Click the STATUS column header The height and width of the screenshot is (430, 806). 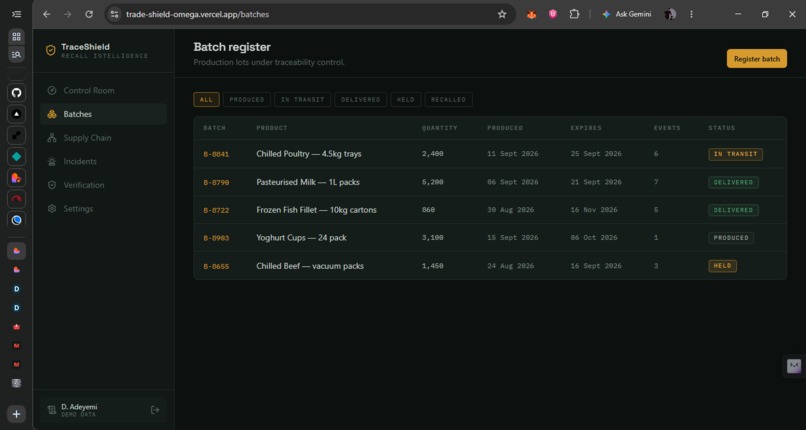pyautogui.click(x=722, y=128)
